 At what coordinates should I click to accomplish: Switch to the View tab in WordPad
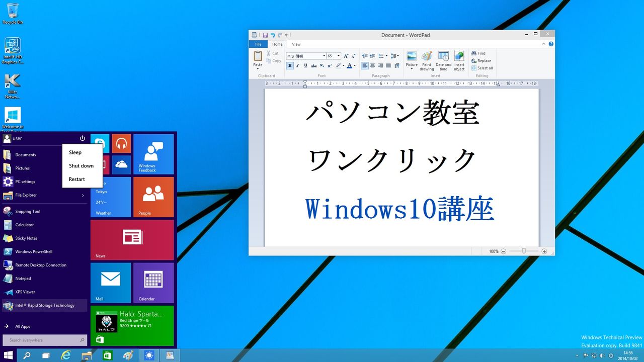tap(296, 44)
